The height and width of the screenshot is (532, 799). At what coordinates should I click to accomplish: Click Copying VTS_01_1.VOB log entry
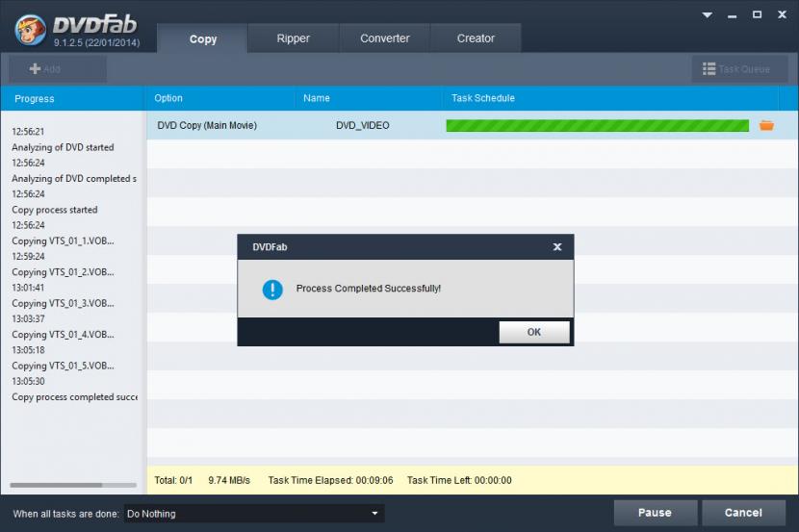63,241
